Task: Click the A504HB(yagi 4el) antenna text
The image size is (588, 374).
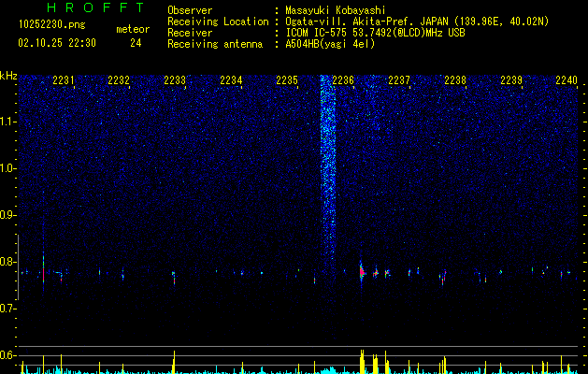Action: point(330,44)
